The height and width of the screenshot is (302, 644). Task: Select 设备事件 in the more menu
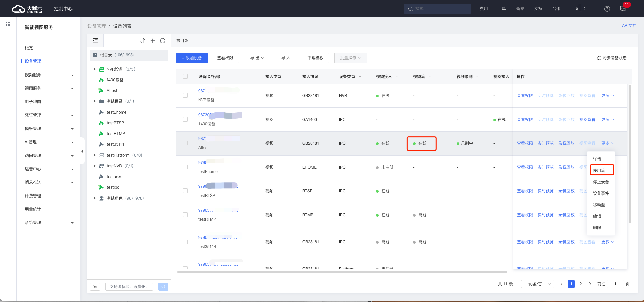[601, 193]
